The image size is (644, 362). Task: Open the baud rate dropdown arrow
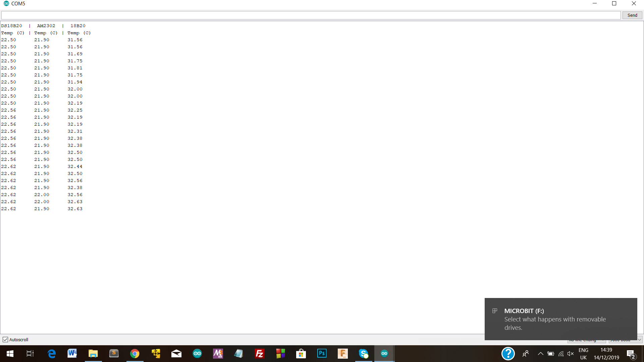(639, 340)
